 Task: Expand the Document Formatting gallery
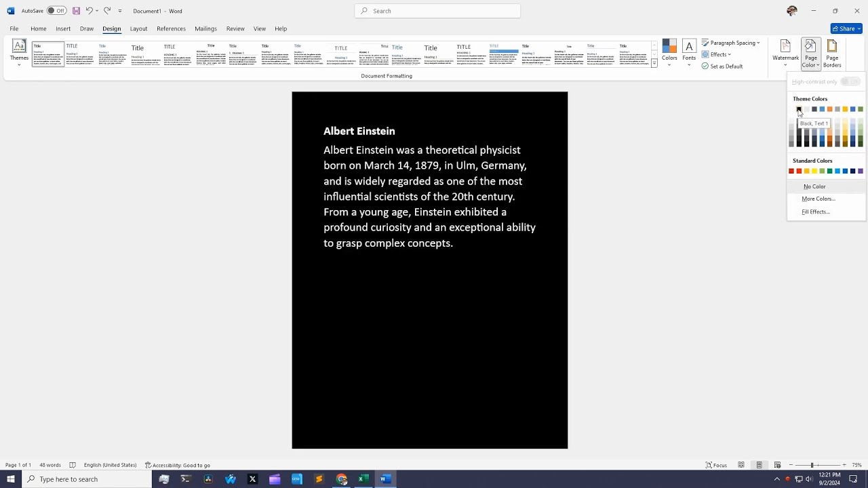[x=654, y=63]
